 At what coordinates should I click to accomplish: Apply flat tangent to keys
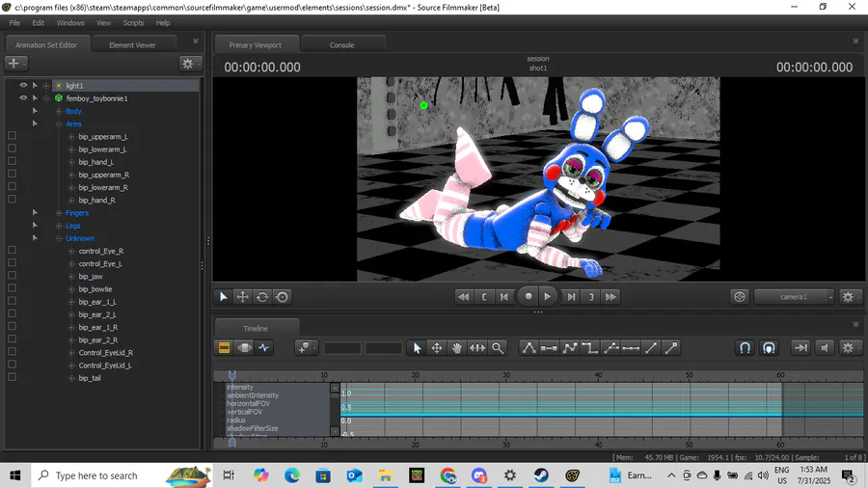tap(549, 347)
